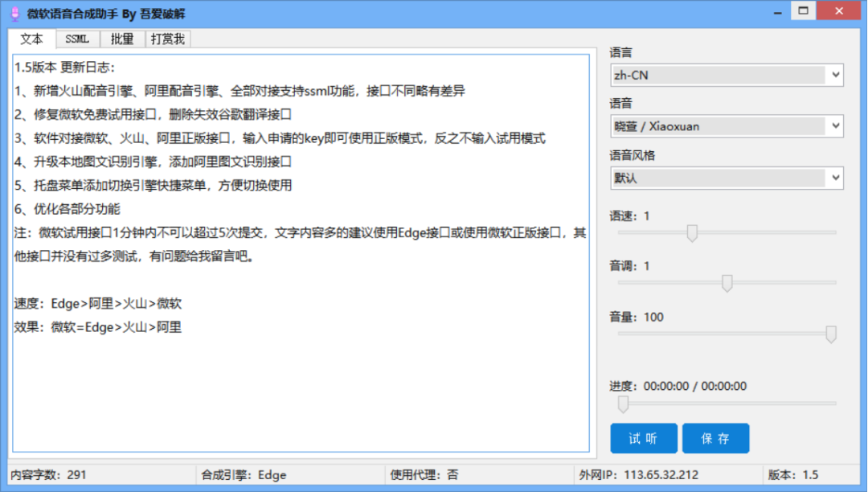Image resolution: width=868 pixels, height=492 pixels.
Task: Switch to the 批量 tab
Action: (x=122, y=39)
